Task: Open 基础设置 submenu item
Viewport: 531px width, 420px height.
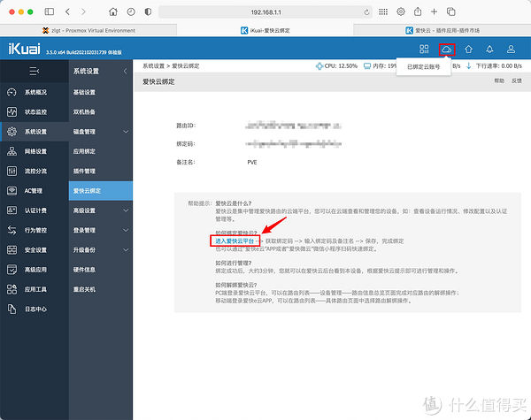Action: [x=101, y=92]
